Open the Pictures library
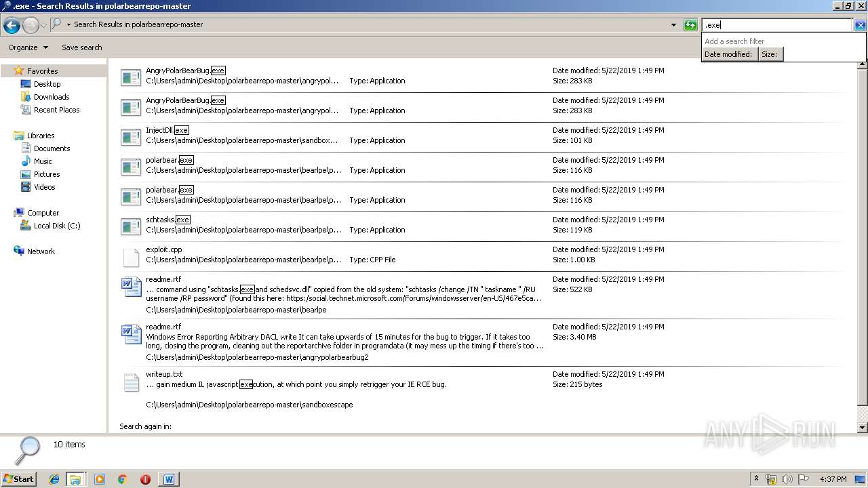The width and height of the screenshot is (868, 488). (47, 174)
